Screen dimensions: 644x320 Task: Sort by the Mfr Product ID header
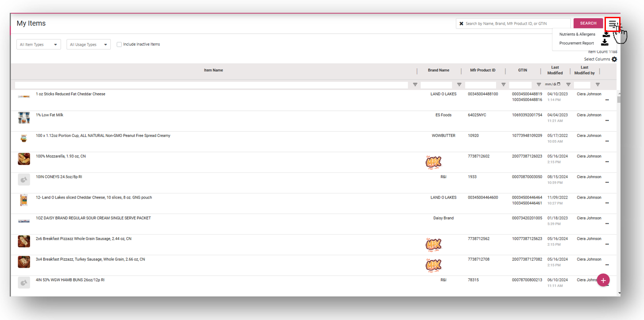click(483, 70)
